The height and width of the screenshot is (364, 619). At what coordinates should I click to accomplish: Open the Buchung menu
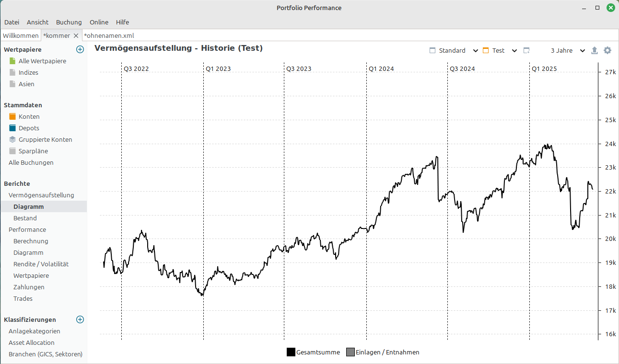coord(69,22)
